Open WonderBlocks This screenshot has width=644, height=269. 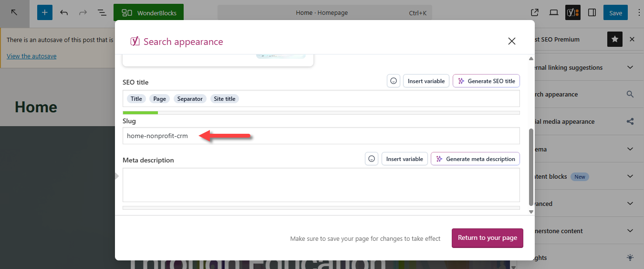pyautogui.click(x=148, y=13)
